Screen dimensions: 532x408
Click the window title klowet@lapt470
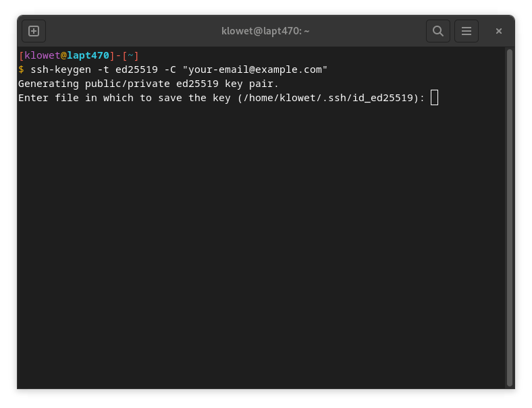click(x=265, y=31)
